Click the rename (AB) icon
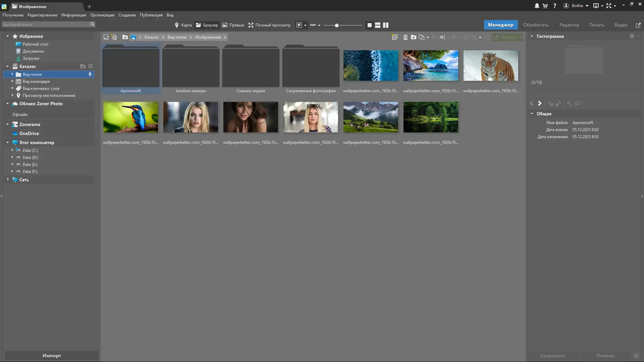 (x=442, y=37)
